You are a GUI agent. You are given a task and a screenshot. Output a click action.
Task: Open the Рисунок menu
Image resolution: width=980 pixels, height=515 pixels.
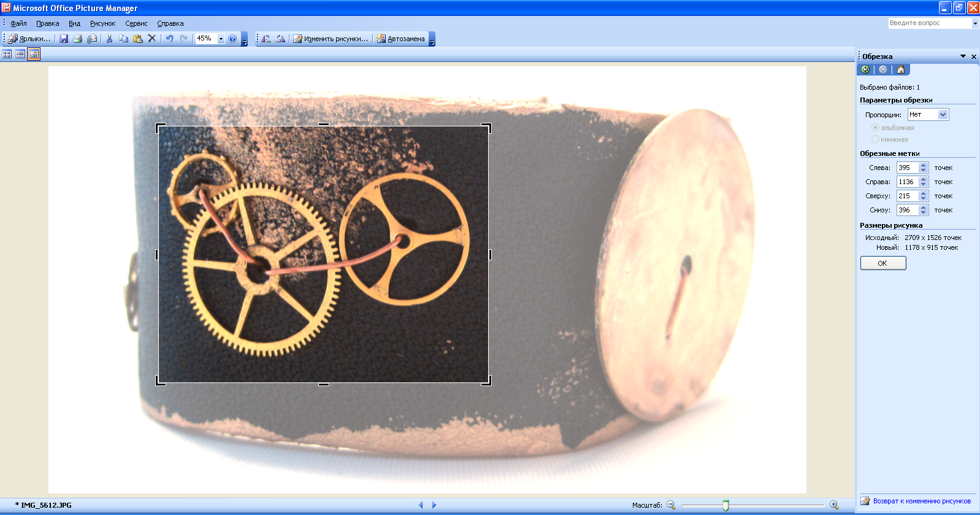click(x=102, y=23)
